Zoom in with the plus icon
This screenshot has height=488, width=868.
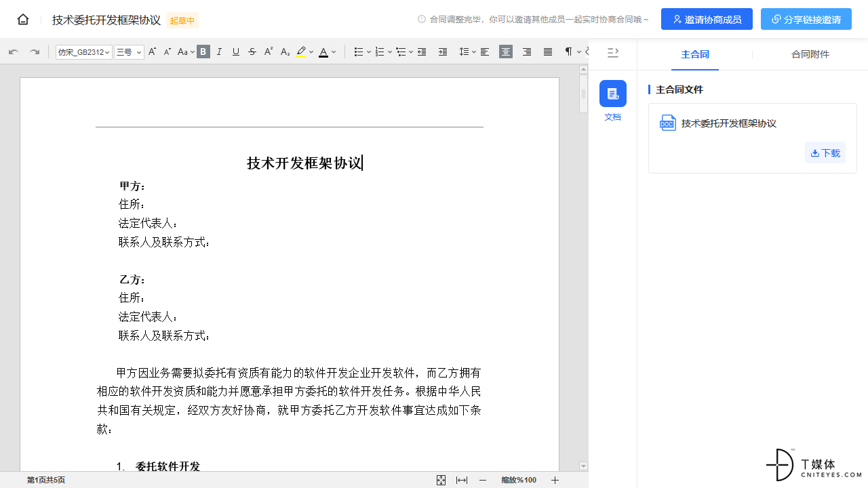[555, 480]
